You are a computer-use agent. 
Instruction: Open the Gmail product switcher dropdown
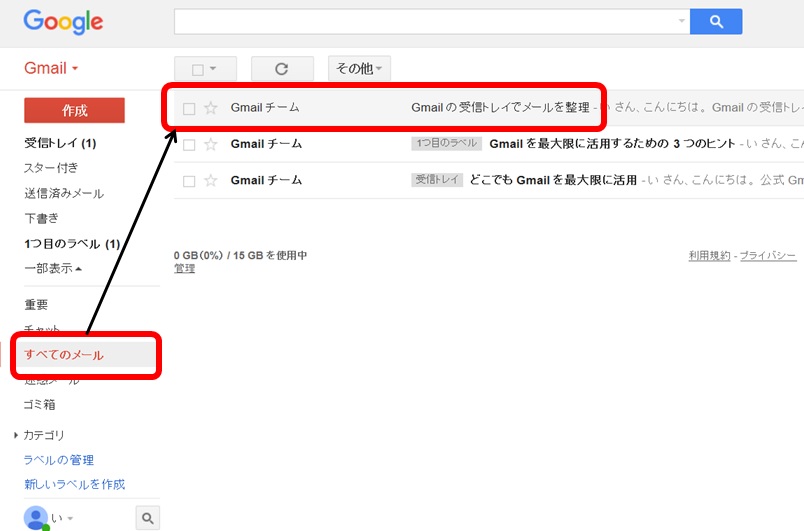(x=51, y=68)
